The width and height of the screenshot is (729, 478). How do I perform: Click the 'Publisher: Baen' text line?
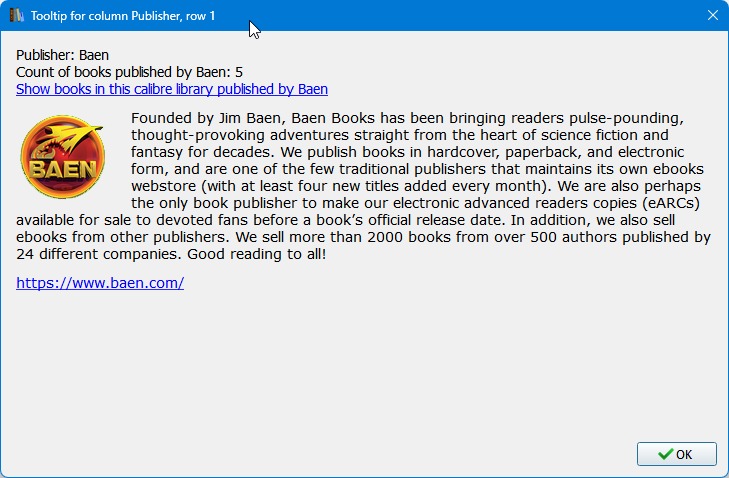62,55
